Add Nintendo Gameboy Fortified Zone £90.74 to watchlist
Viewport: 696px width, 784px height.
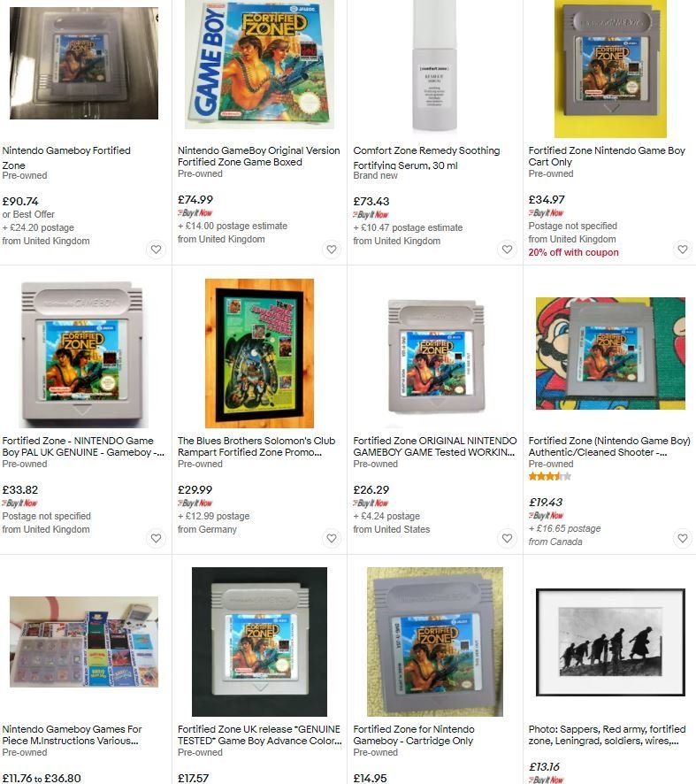(156, 249)
